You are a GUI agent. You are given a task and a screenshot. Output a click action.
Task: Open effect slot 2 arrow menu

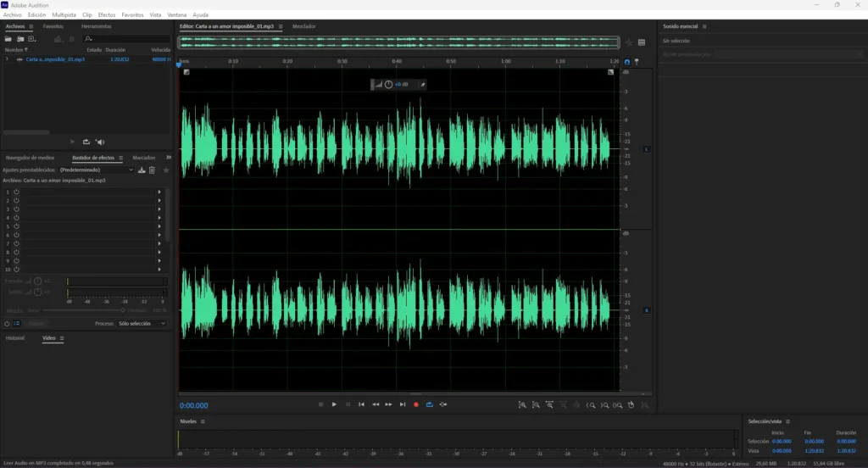[x=159, y=200]
